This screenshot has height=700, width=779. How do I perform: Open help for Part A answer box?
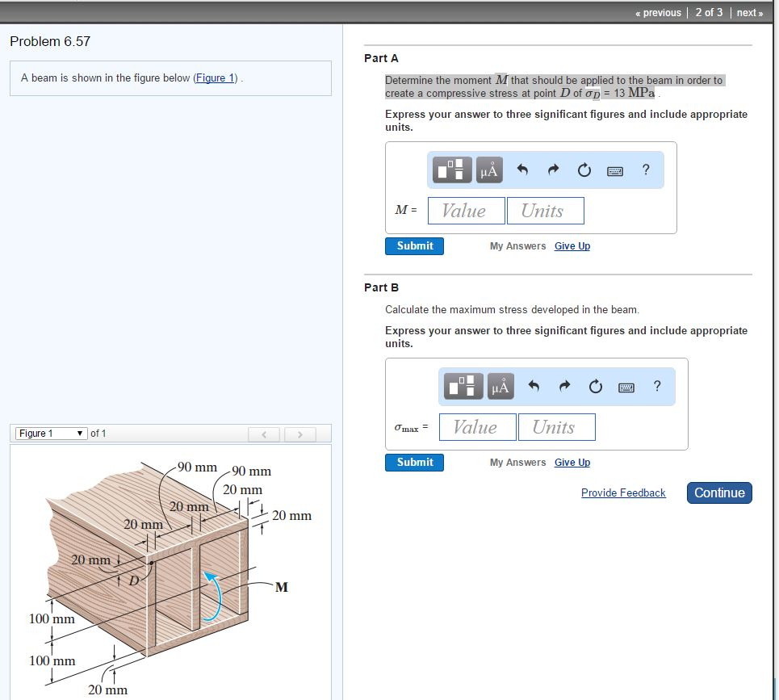click(646, 170)
